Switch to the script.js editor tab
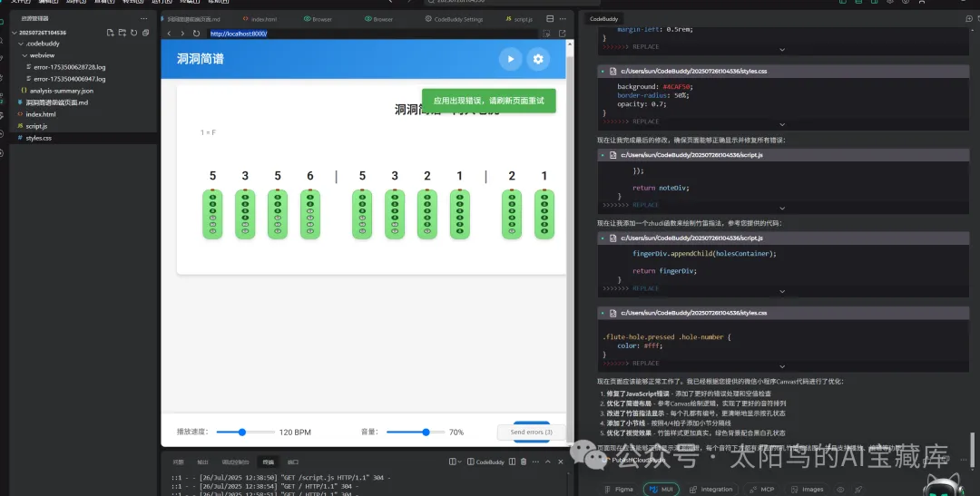 519,19
